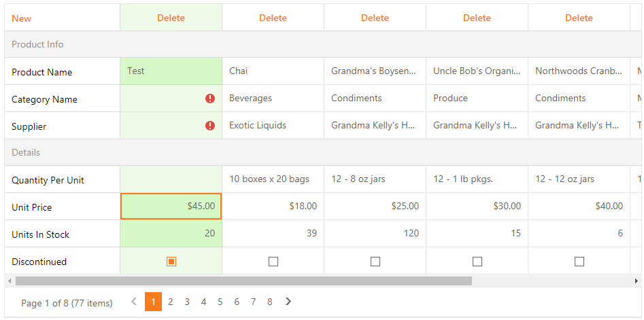Jump to page 8 in pager
The width and height of the screenshot is (644, 320).
(269, 302)
